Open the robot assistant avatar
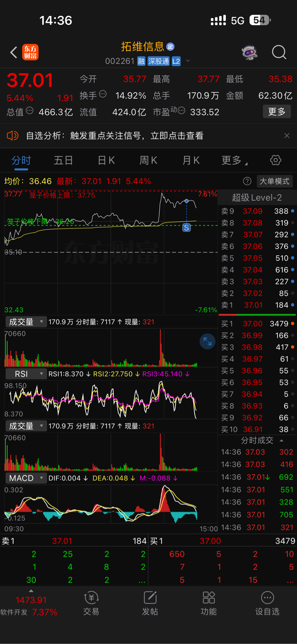 [249, 52]
